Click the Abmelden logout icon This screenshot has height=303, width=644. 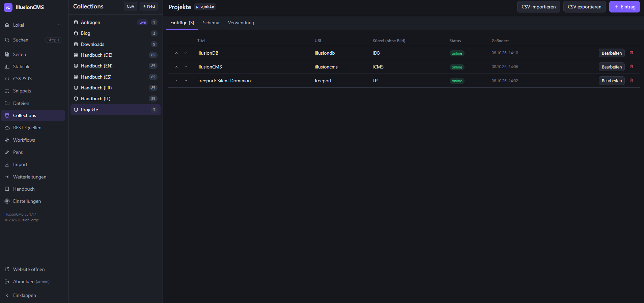click(7, 281)
